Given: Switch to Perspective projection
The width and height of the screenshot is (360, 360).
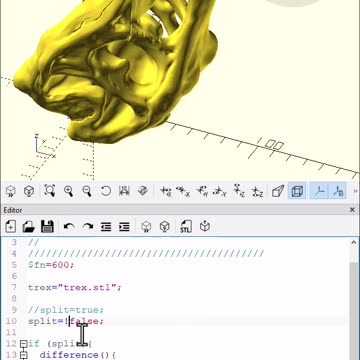Looking at the screenshot, I should 278,192.
